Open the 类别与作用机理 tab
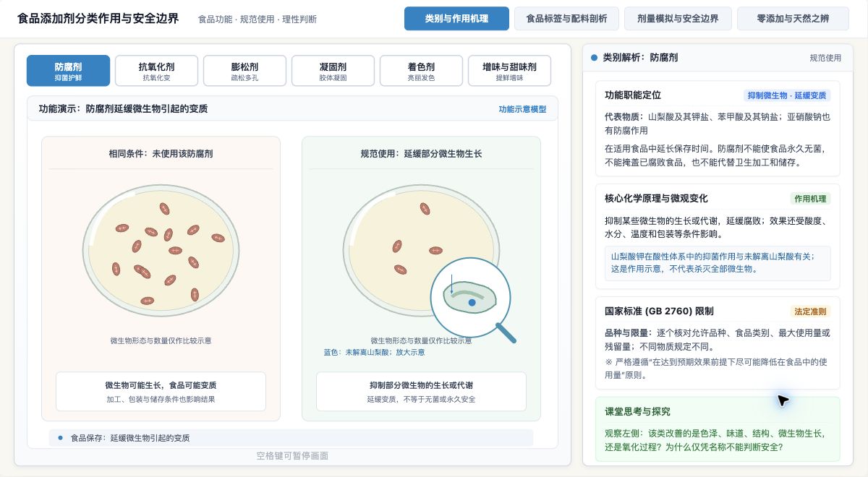Screen dimensions: 868x477 tap(456, 19)
